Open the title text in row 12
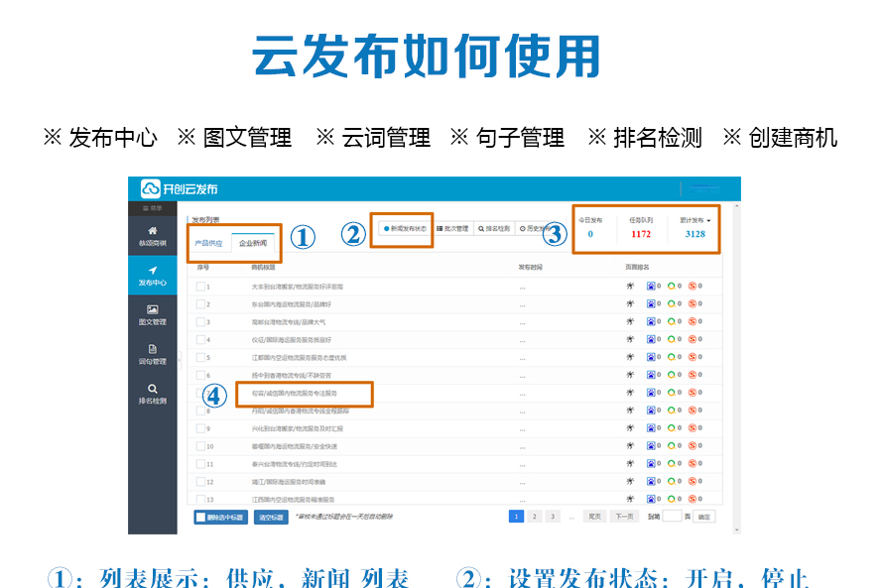Screen dimensions: 883x588 (x=289, y=482)
